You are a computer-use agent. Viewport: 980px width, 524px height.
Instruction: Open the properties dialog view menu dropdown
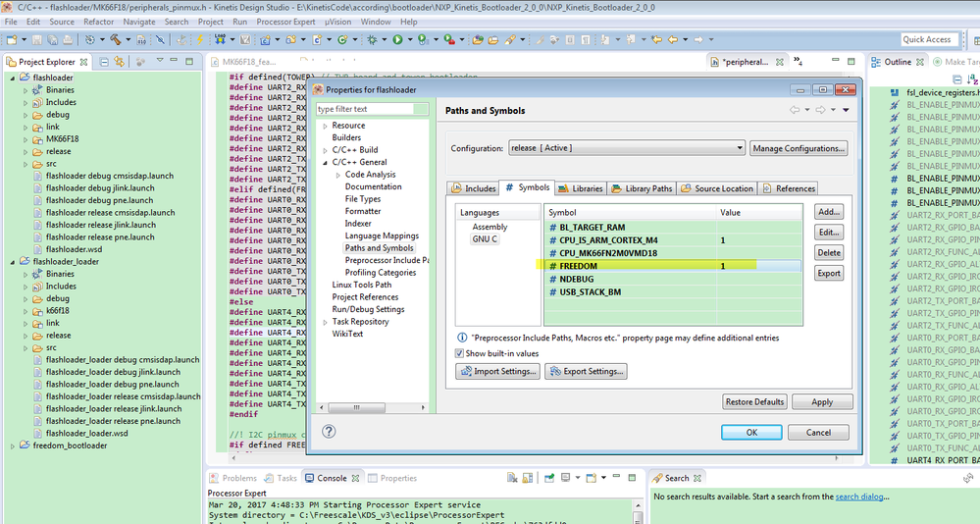[x=846, y=110]
